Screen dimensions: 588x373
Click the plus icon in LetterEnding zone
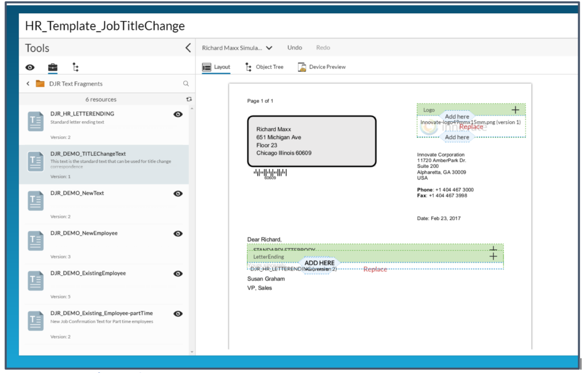[493, 256]
